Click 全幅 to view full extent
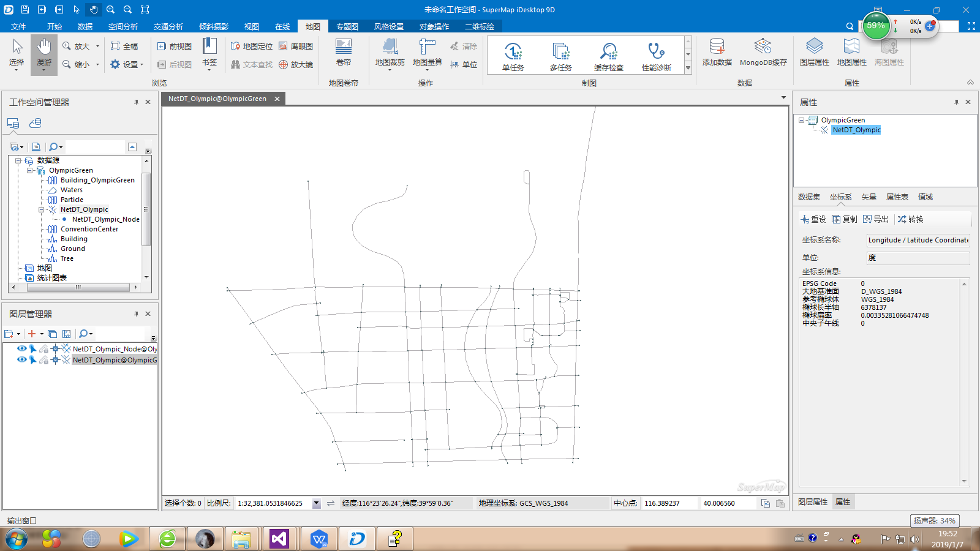The height and width of the screenshot is (551, 980). click(124, 46)
